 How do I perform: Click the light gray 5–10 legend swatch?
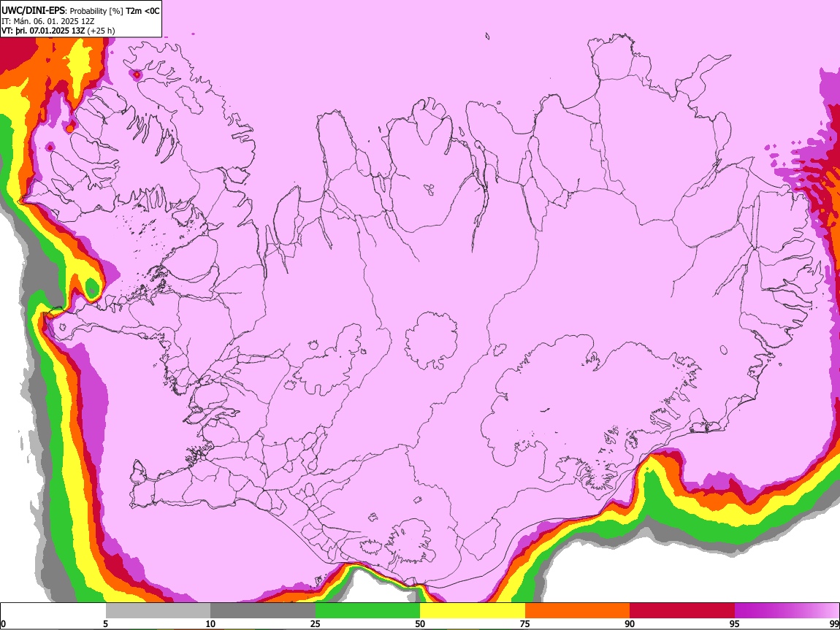coord(158,611)
